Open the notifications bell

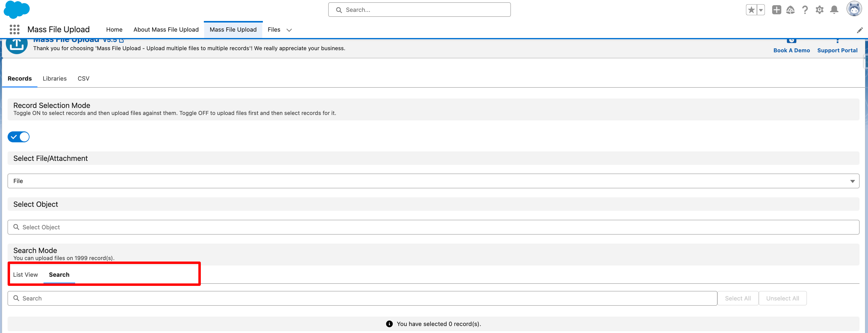[834, 10]
